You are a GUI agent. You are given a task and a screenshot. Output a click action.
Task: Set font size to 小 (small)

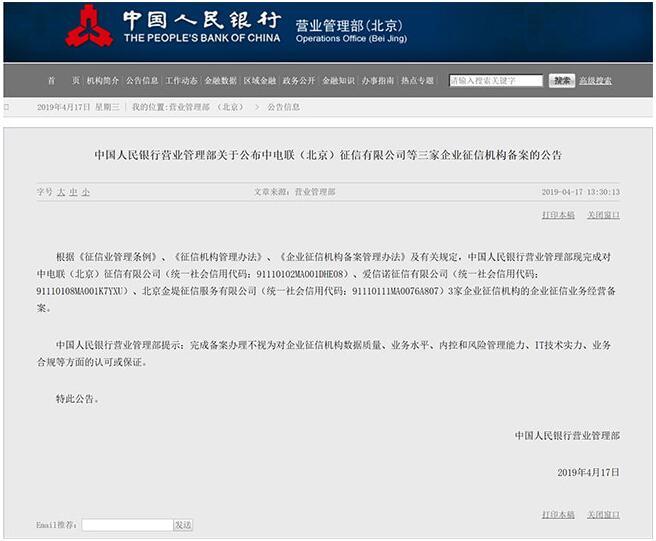pyautogui.click(x=86, y=192)
